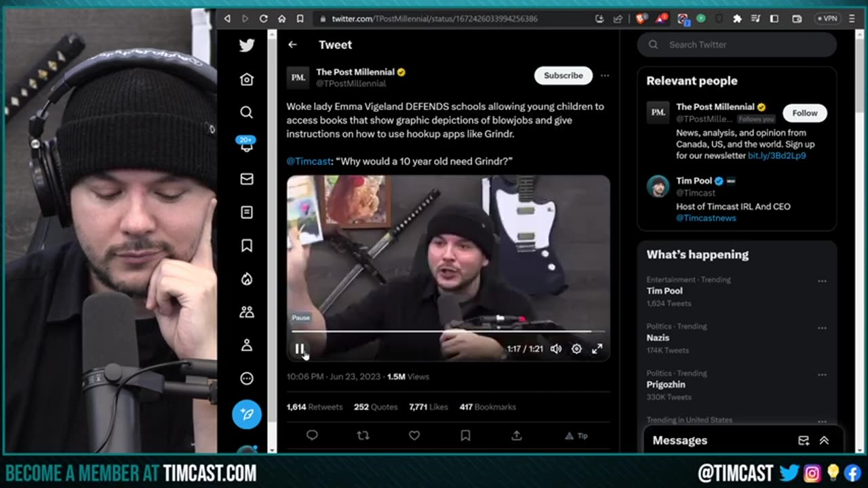Follow The Post Millennial in Relevant people

pos(805,113)
